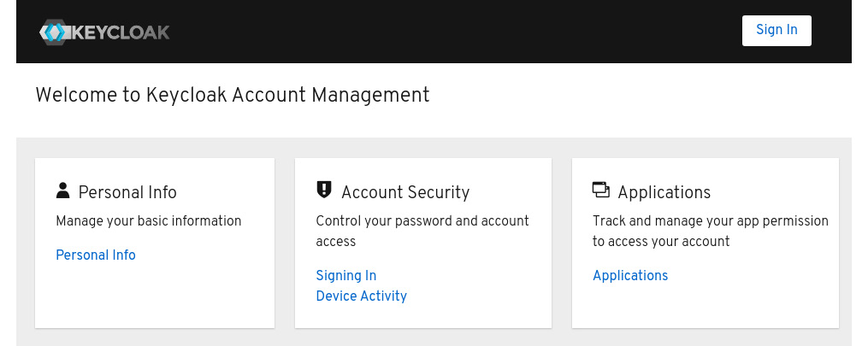Image resolution: width=868 pixels, height=346 pixels.
Task: Open the blue Applications link
Action: [630, 275]
